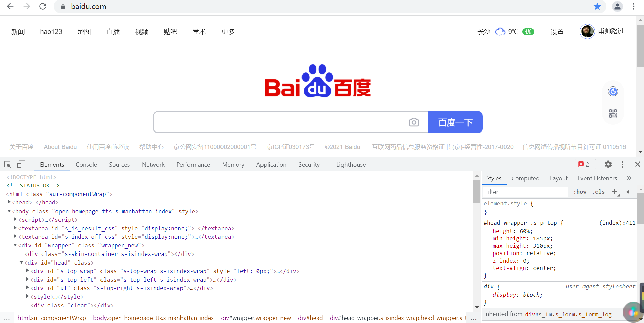The height and width of the screenshot is (323, 644).
Task: Expand the textarea s_is_result_css node
Action: (15, 228)
